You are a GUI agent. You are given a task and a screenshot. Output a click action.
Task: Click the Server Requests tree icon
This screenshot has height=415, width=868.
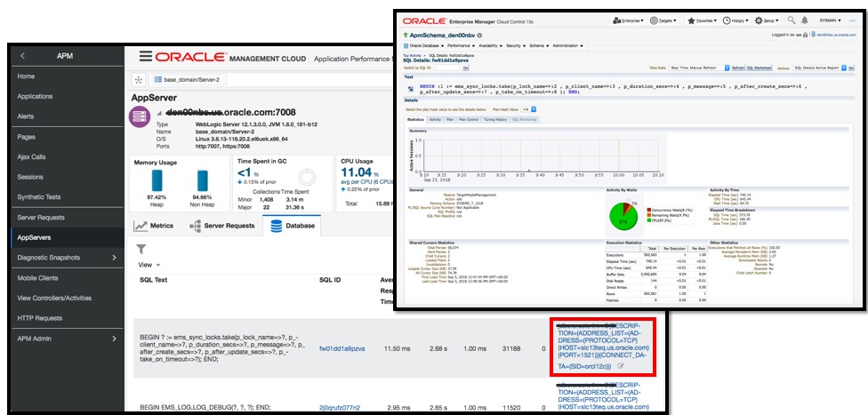pos(195,226)
